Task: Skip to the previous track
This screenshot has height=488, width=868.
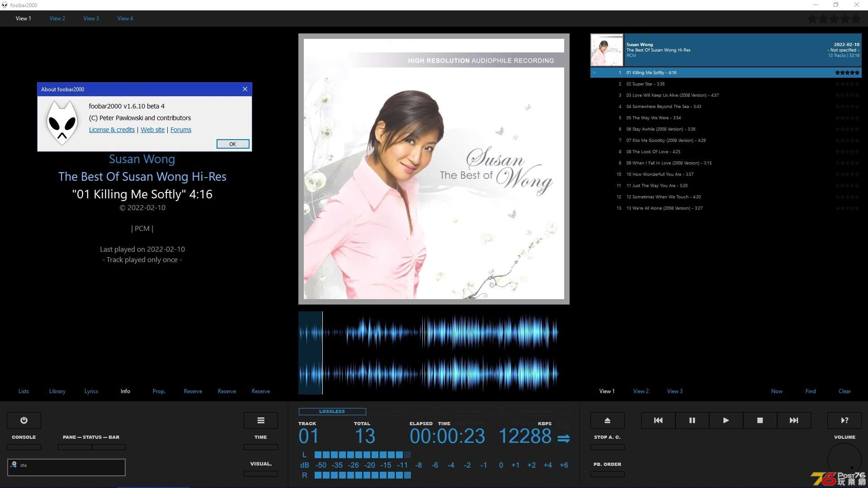Action: pos(658,420)
